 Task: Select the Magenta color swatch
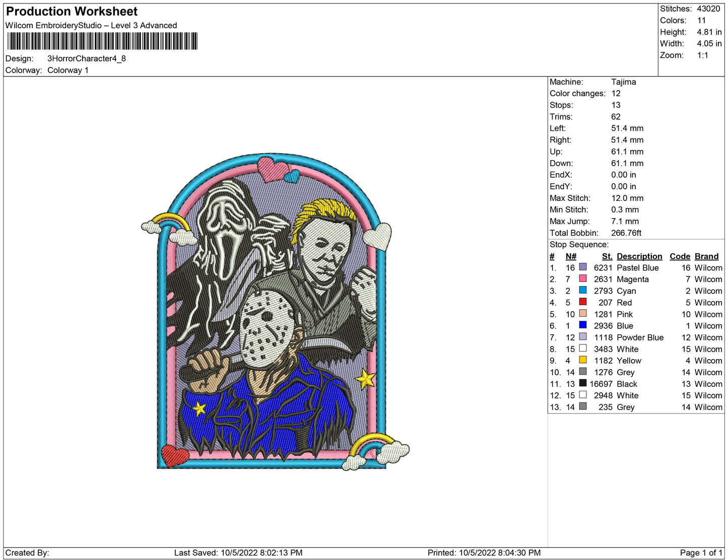(583, 278)
